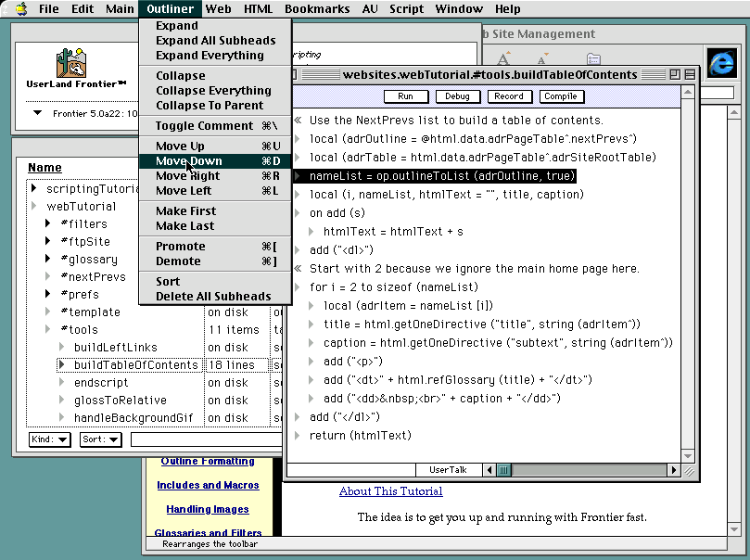The width and height of the screenshot is (750, 560).
Task: Select Move Down from Outliner menu
Action: (189, 161)
